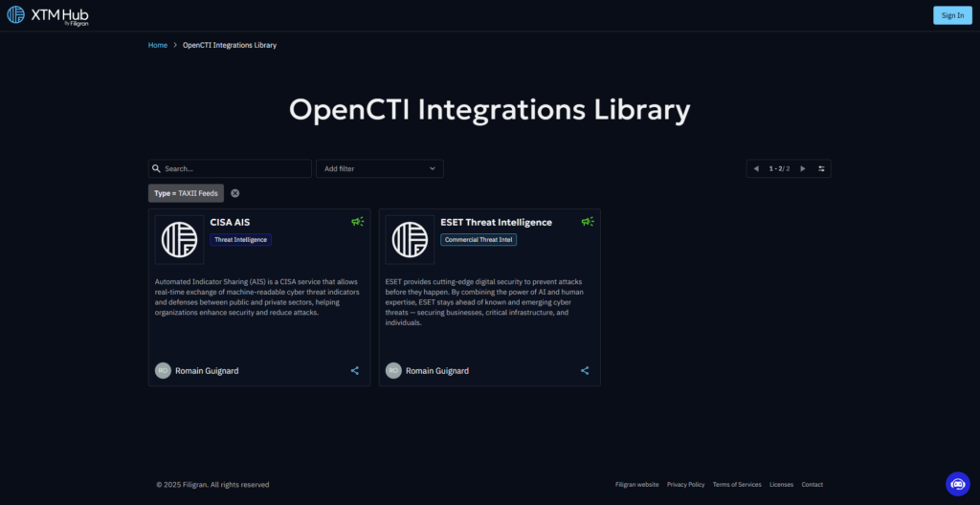Select the Threat Intelligence tag on CISA AIS
The width and height of the screenshot is (980, 505).
point(240,240)
